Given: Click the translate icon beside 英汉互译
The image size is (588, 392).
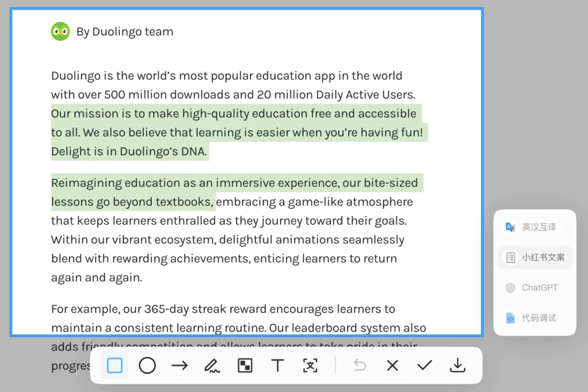Looking at the screenshot, I should [510, 227].
